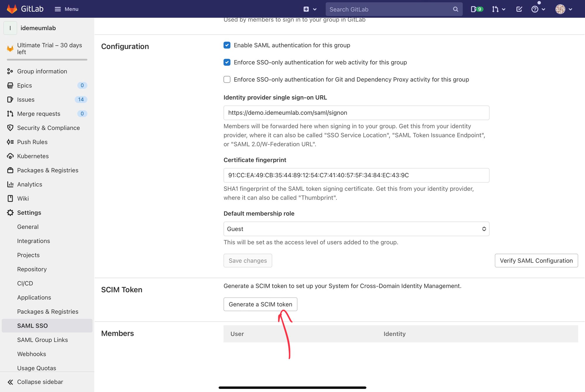Screen dimensions: 585x392
Task: Click the Kubernetes icon
Action: 10,156
